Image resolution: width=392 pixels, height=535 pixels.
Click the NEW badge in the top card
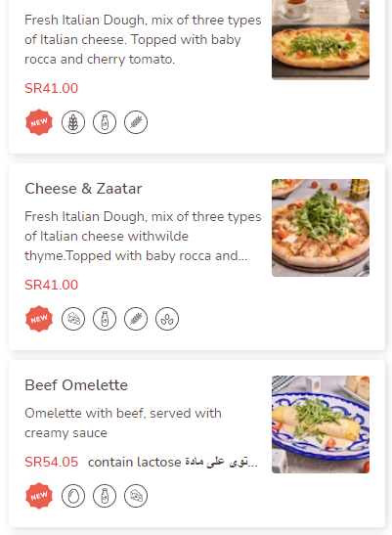point(39,122)
